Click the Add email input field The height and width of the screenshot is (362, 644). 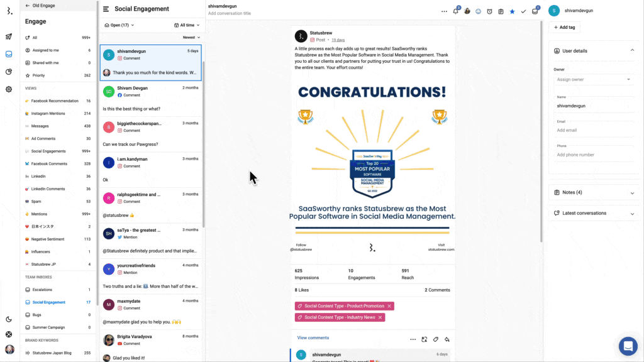coord(594,130)
